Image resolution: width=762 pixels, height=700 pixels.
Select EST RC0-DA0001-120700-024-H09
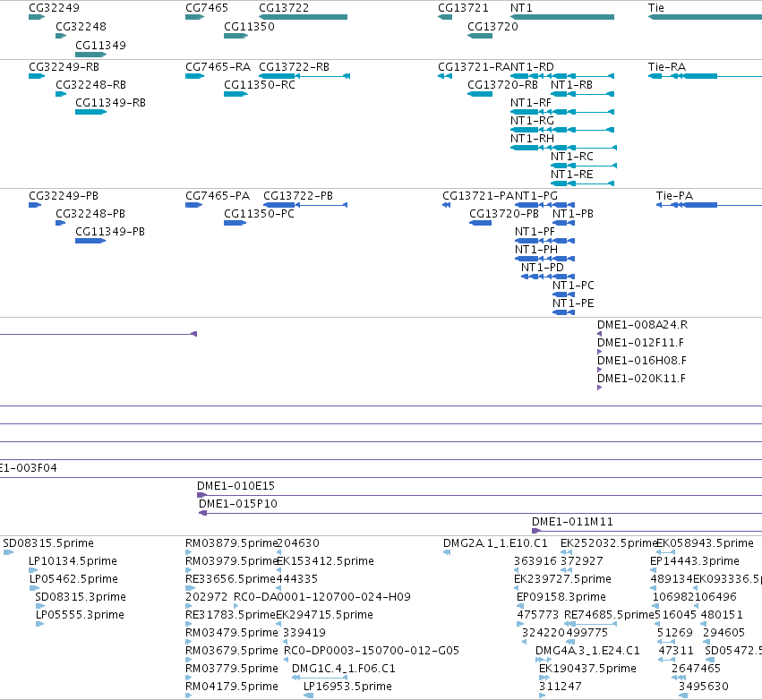(322, 597)
